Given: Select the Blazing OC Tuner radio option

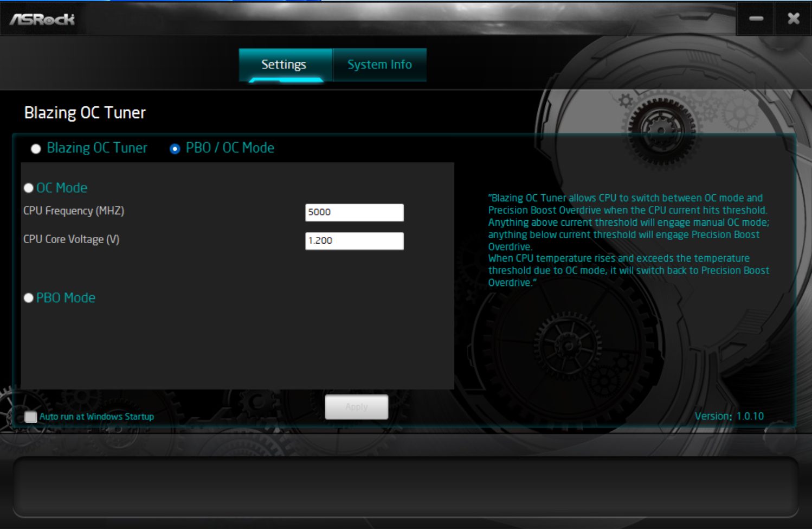Looking at the screenshot, I should point(36,149).
